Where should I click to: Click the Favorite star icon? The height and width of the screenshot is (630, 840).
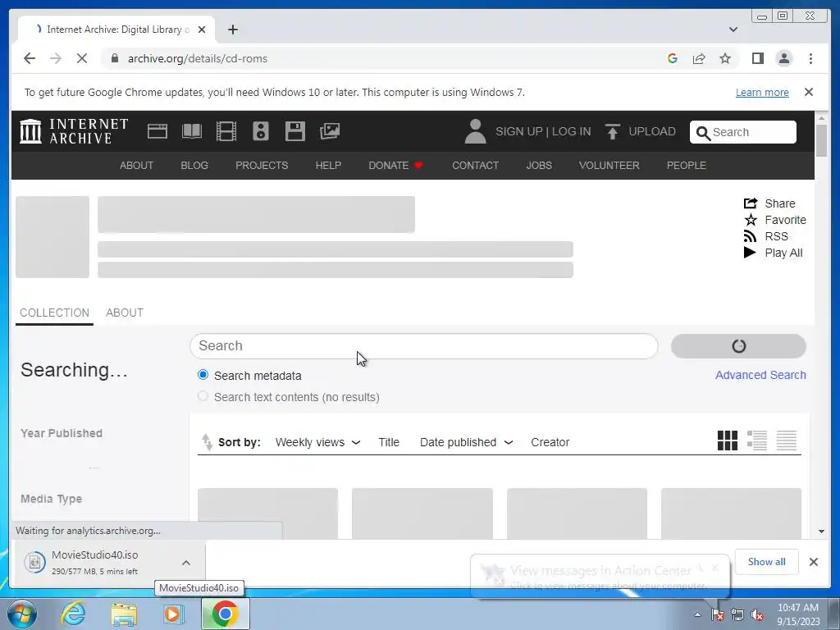[751, 220]
